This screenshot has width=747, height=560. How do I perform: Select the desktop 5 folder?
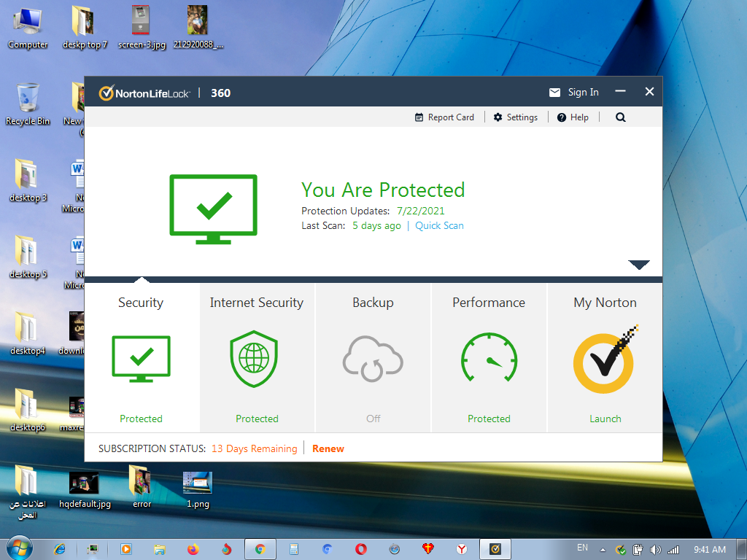28,257
